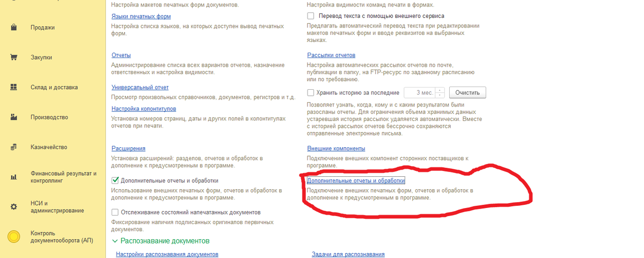Open the Склад и доставка section
The width and height of the screenshot is (644, 258).
click(54, 87)
